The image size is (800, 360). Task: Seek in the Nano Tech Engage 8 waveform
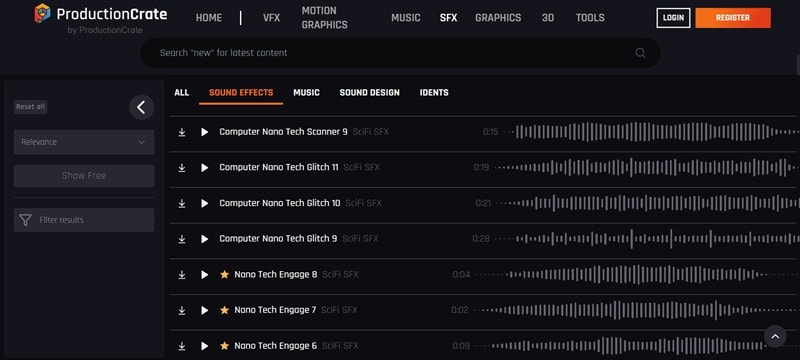[638, 275]
